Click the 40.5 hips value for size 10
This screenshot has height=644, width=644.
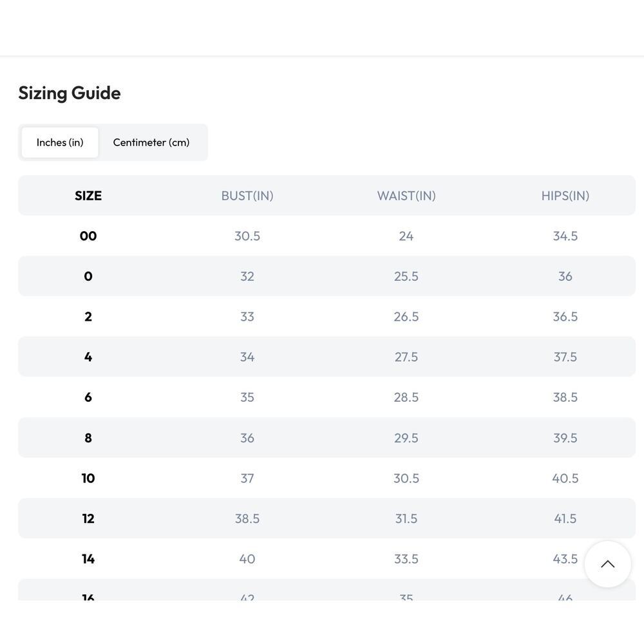(x=565, y=478)
